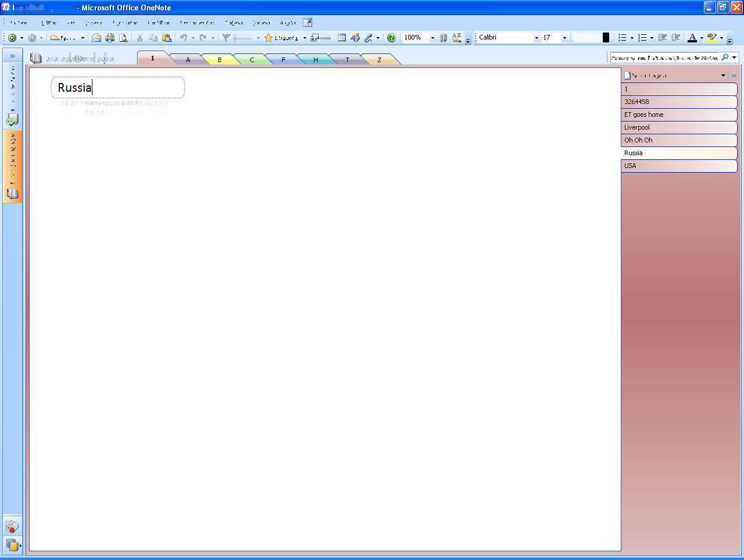Image resolution: width=744 pixels, height=560 pixels.
Task: Click the Redo arrow icon
Action: (x=203, y=38)
